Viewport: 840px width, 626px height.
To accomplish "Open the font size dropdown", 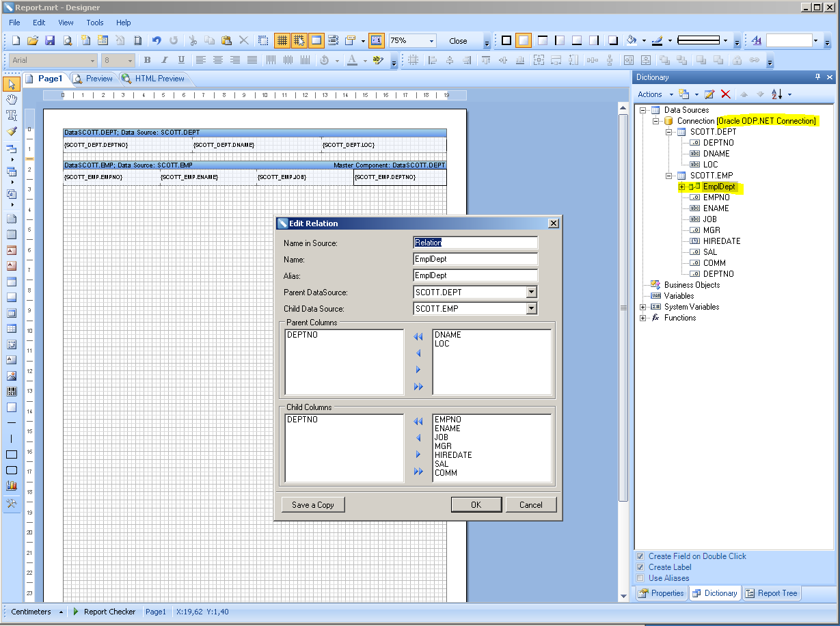I will tap(130, 60).
